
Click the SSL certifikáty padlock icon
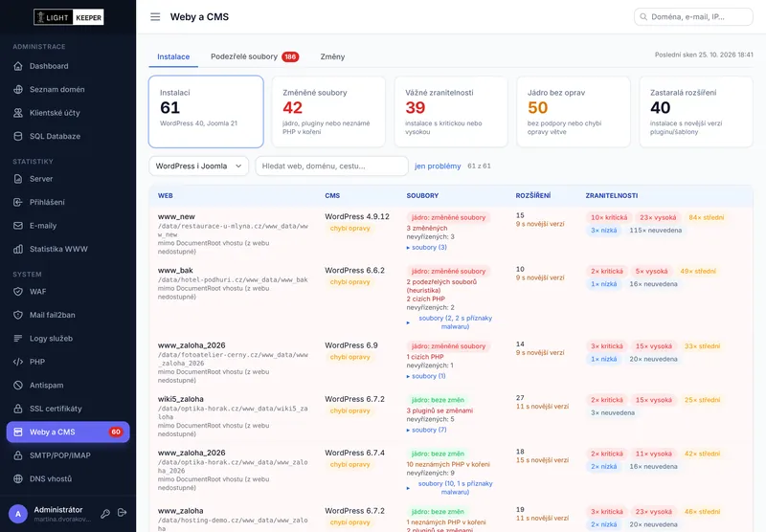tap(18, 409)
